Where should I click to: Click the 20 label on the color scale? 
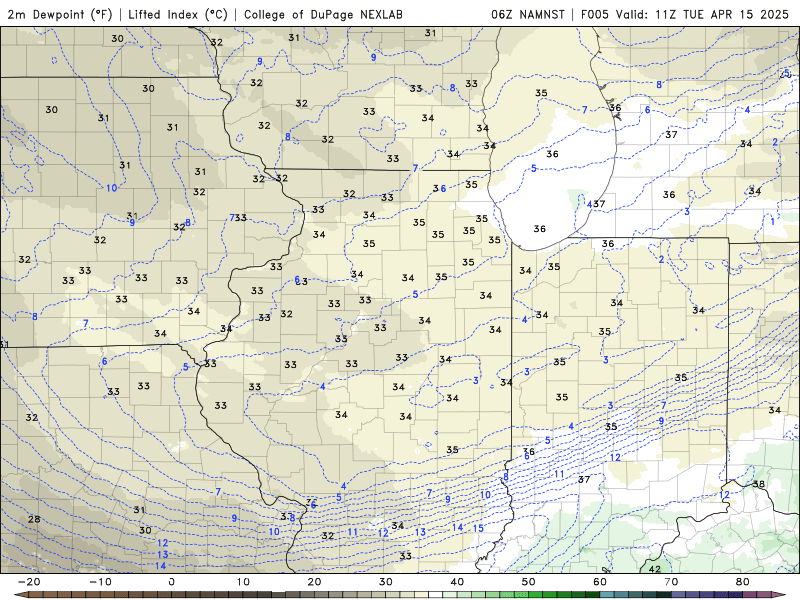[x=314, y=582]
